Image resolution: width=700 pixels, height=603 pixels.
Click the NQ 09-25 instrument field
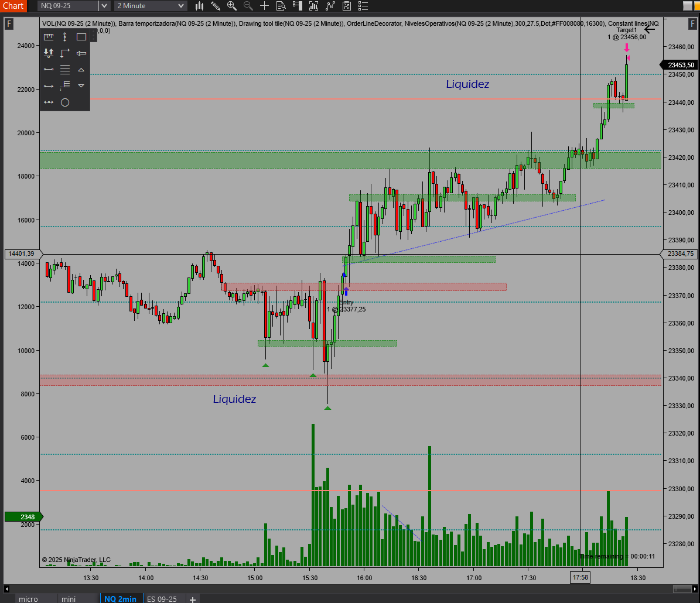pyautogui.click(x=69, y=6)
